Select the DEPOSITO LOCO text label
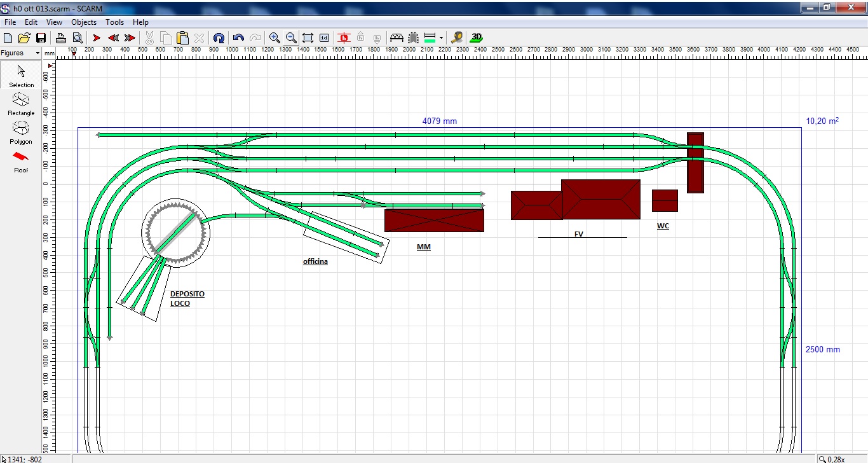The height and width of the screenshot is (463, 868). pos(187,299)
